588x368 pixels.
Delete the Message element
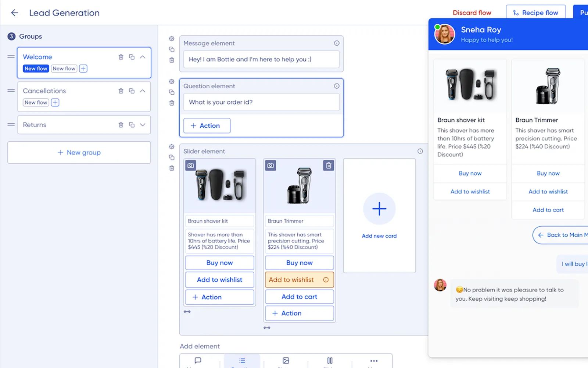(172, 60)
